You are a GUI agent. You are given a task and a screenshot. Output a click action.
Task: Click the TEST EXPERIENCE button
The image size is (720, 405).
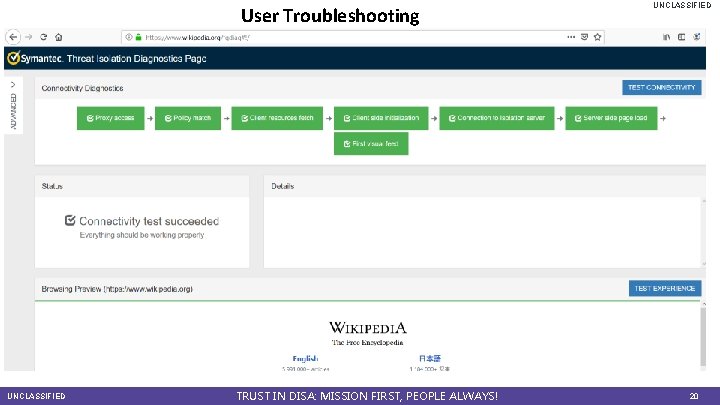[665, 288]
